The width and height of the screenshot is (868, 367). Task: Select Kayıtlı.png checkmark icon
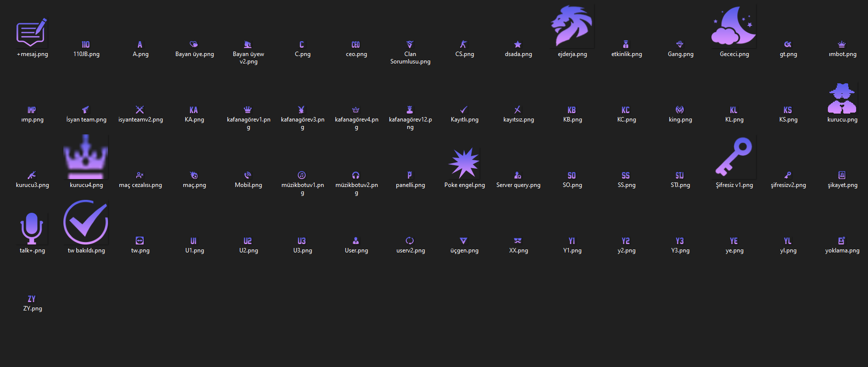click(x=464, y=110)
